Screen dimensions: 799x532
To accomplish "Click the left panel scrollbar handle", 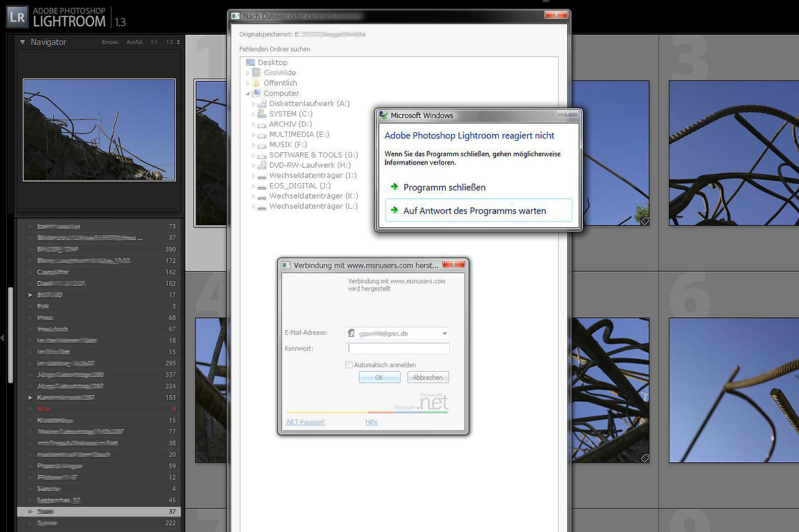I will [x=10, y=335].
